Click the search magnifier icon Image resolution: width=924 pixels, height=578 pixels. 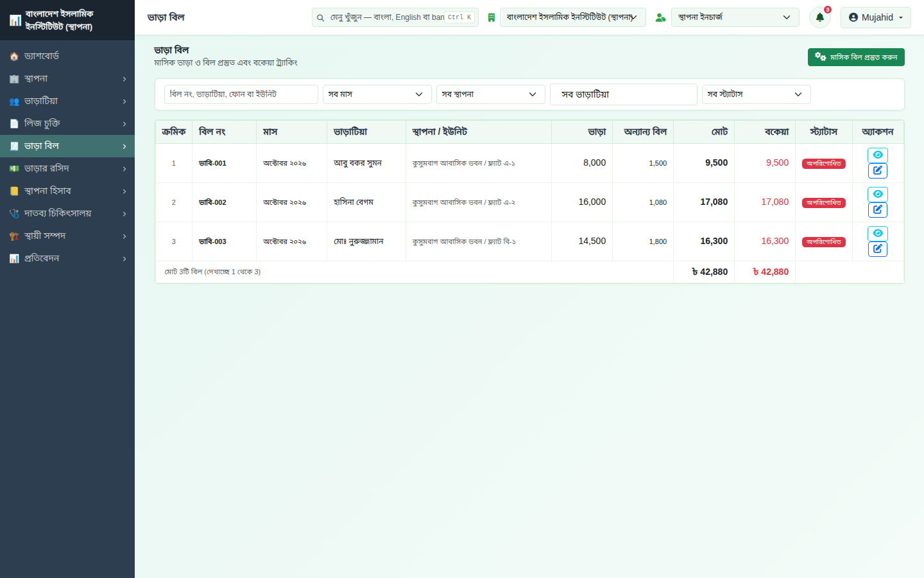pyautogui.click(x=320, y=18)
